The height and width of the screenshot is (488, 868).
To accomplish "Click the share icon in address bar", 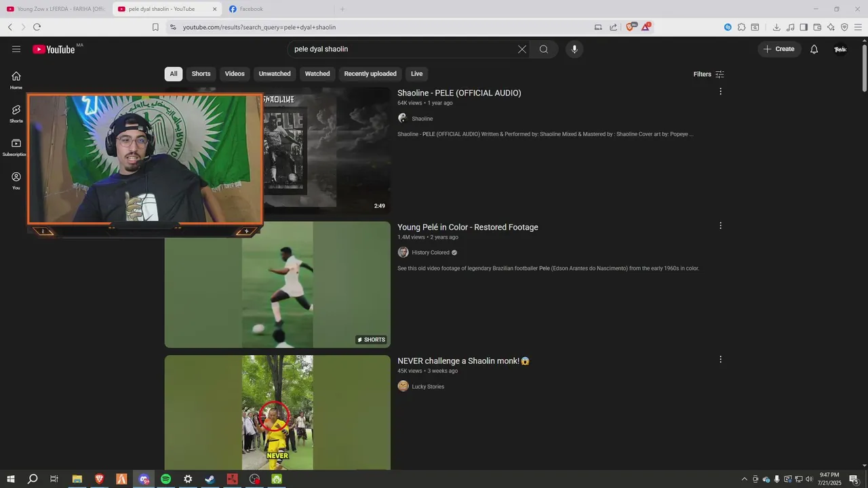I will coord(613,27).
